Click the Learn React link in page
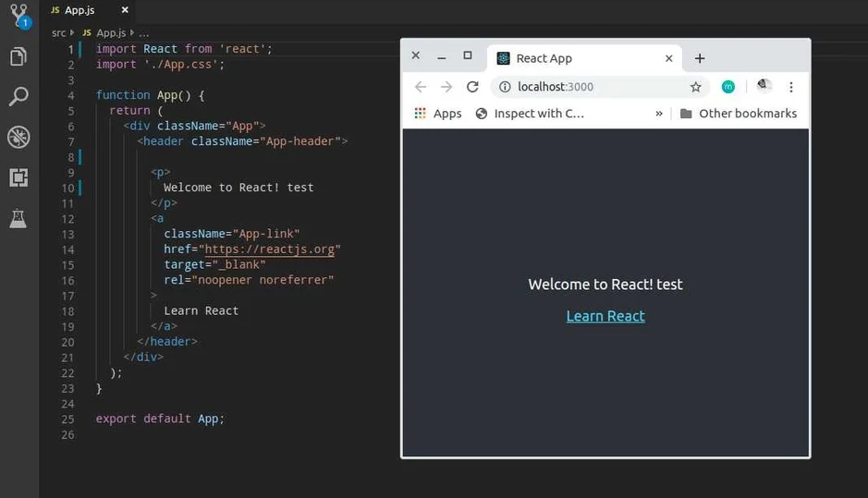The image size is (868, 498). tap(605, 316)
